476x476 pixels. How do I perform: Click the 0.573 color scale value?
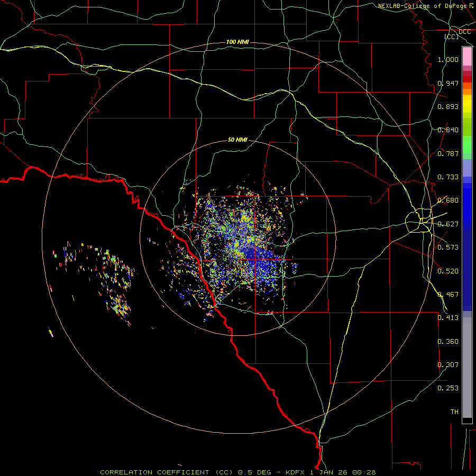pos(448,248)
